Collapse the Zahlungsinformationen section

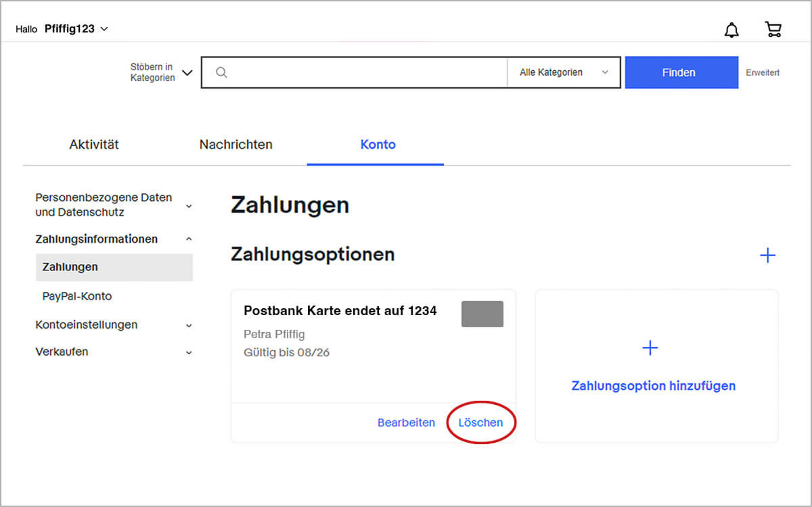(189, 239)
